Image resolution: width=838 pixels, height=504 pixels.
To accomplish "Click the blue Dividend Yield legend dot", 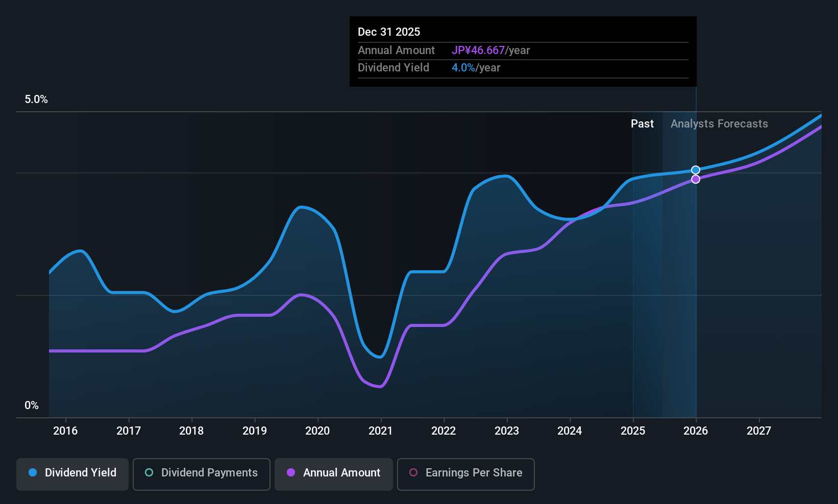I will [33, 473].
